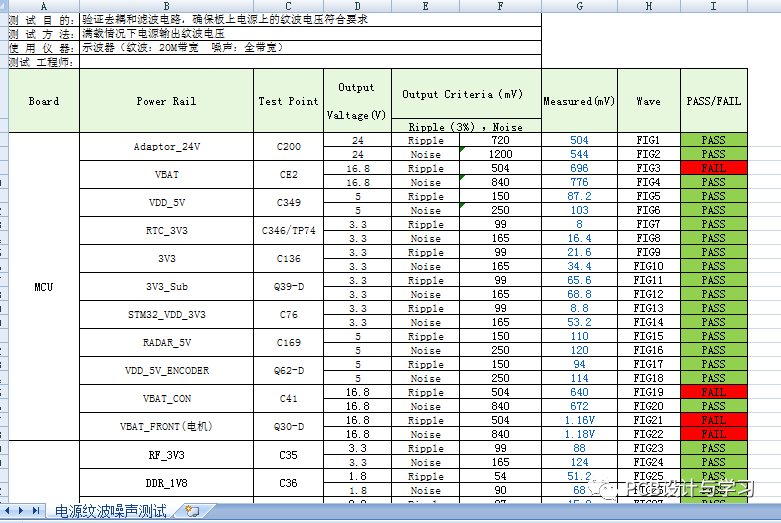This screenshot has width=781, height=523.
Task: Select column E header
Action: point(426,5)
